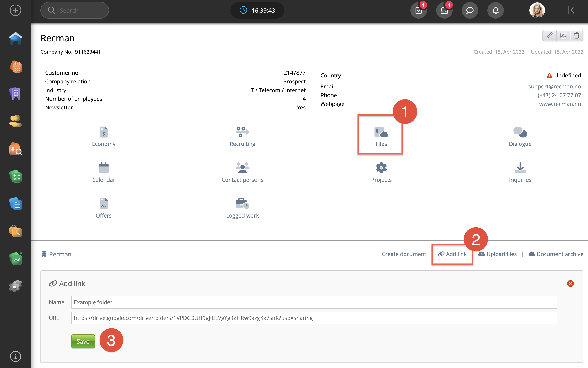
Task: Open the Dialogue section
Action: click(x=520, y=137)
